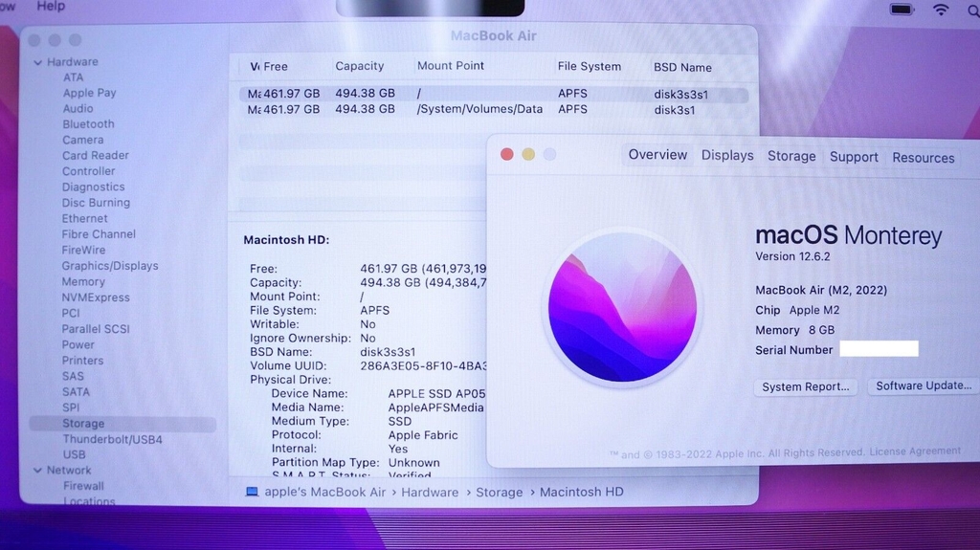Select FireWire in the sidebar
The height and width of the screenshot is (550, 980).
[83, 250]
